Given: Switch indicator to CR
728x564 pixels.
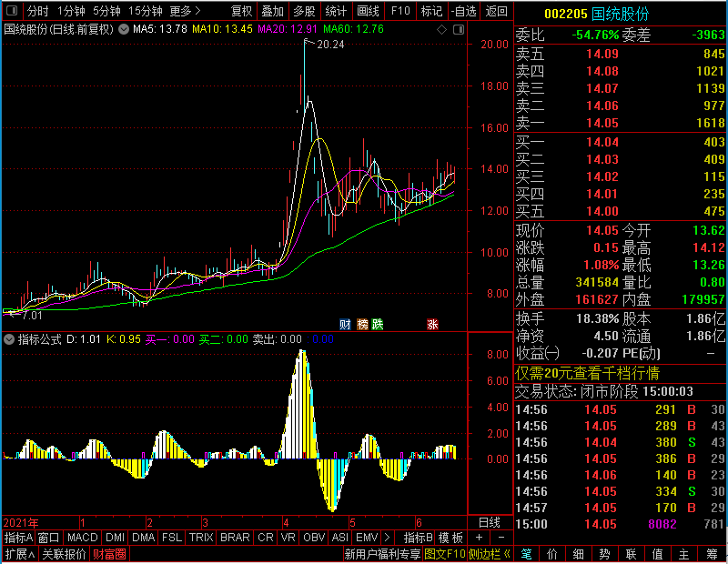Looking at the screenshot, I should click(x=266, y=538).
